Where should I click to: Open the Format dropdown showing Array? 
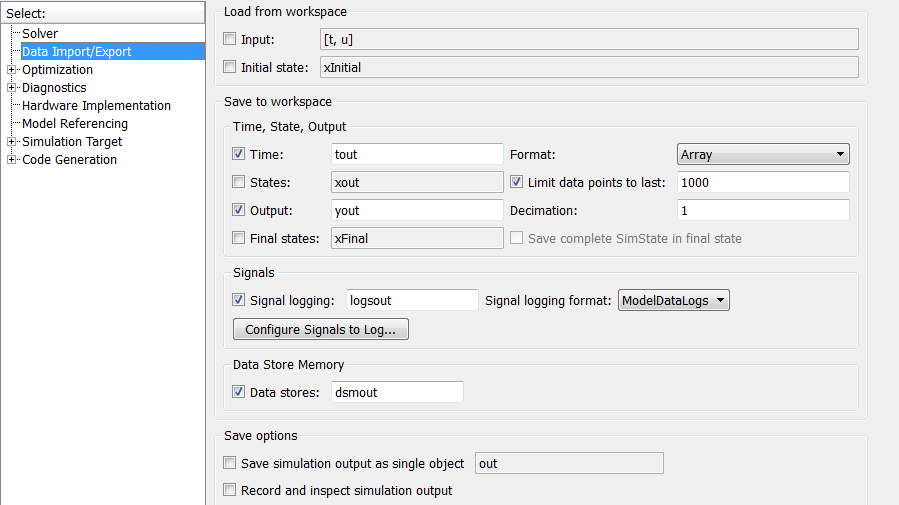[763, 155]
